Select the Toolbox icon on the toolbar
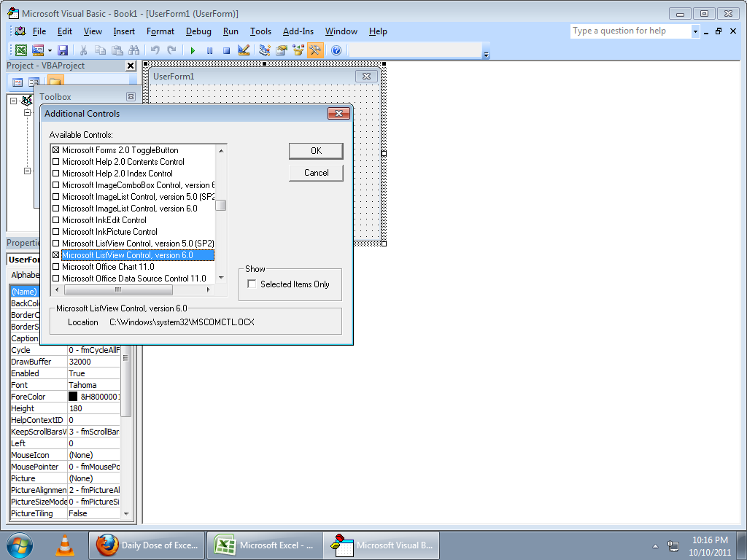 (315, 50)
